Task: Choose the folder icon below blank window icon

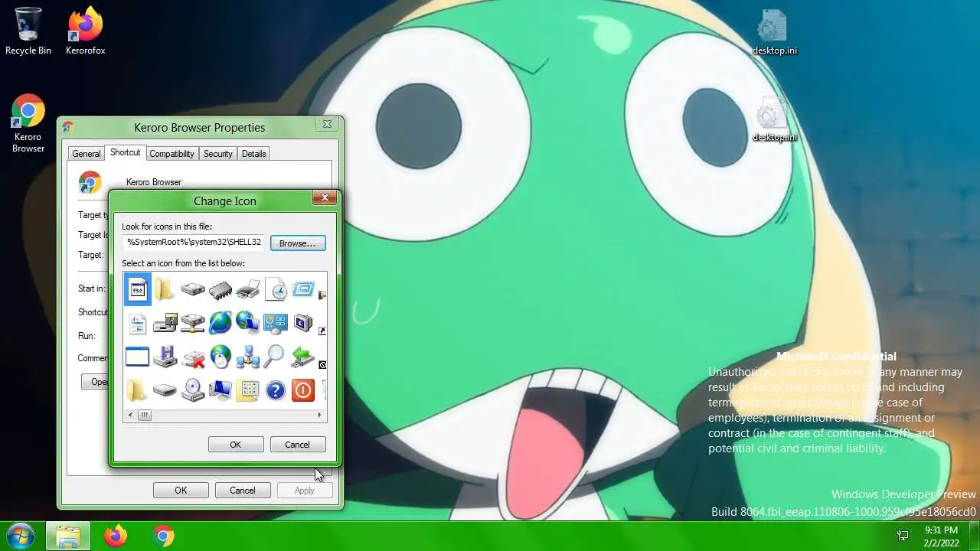Action: (136, 390)
